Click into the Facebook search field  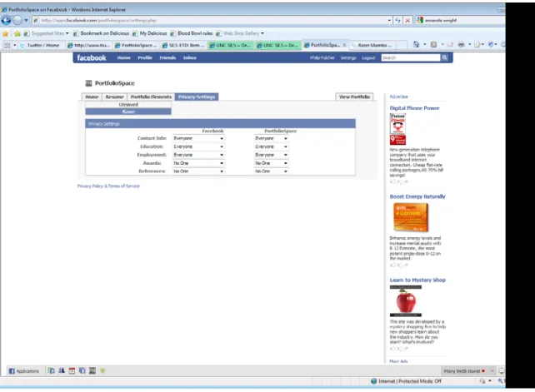pos(411,57)
